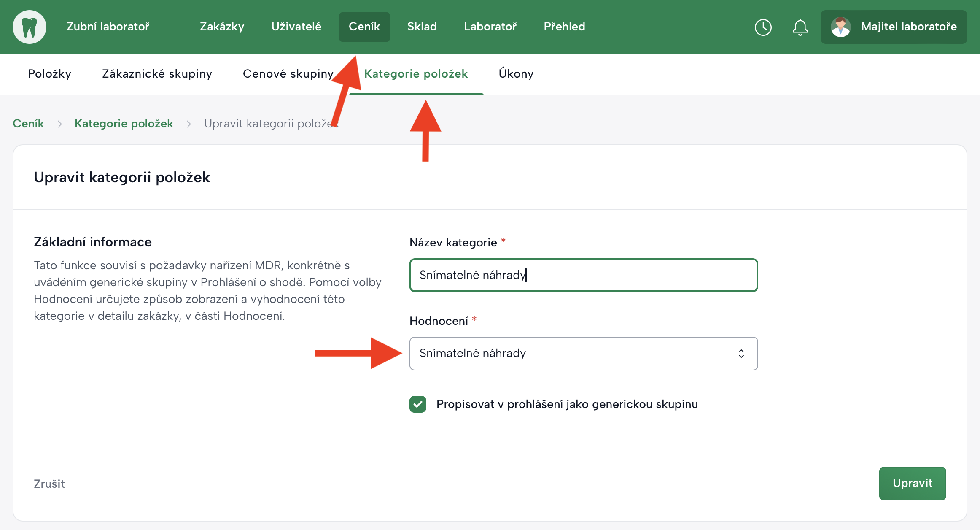Uncheck the generic group declaration checkbox

point(417,404)
